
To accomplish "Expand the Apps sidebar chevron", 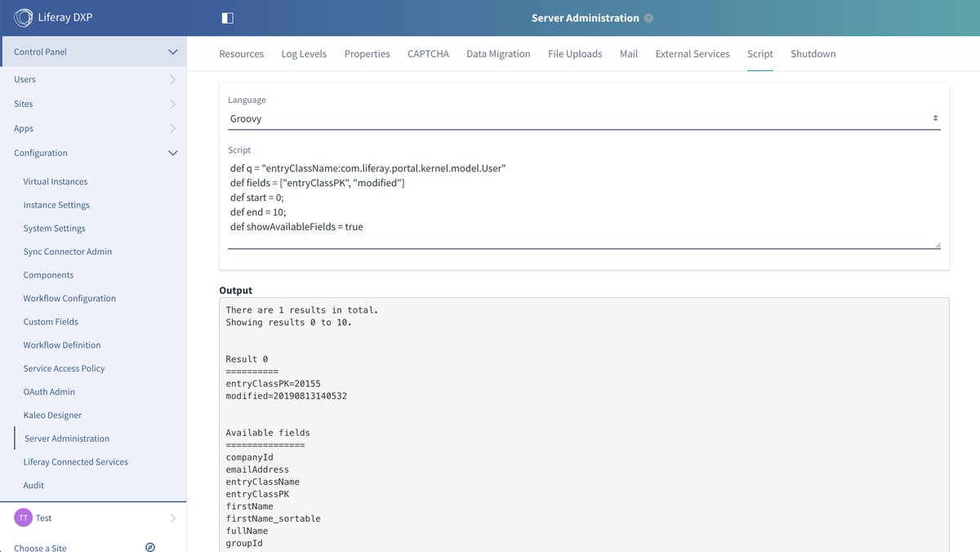I will 171,128.
